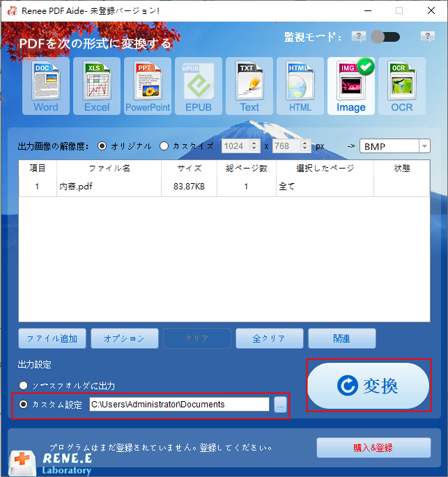Click the height 768 spinner arrows
This screenshot has width=448, height=477.
click(x=306, y=146)
